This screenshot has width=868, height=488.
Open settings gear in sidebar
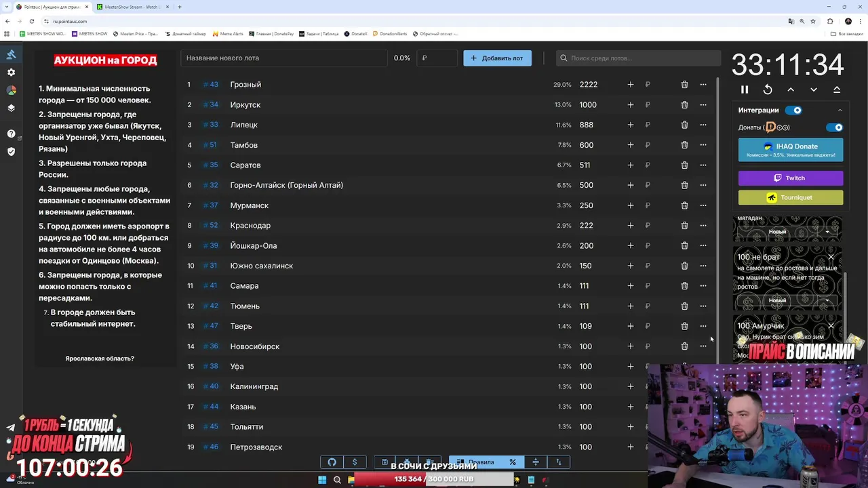pyautogui.click(x=12, y=73)
